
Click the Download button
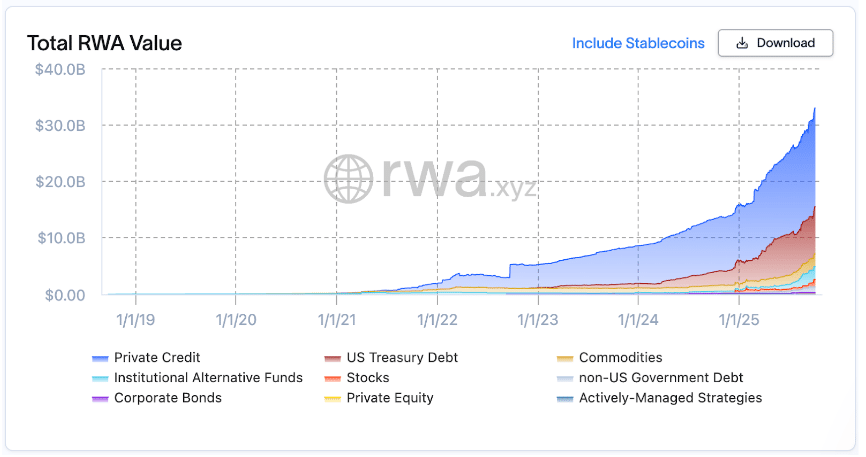tap(775, 43)
